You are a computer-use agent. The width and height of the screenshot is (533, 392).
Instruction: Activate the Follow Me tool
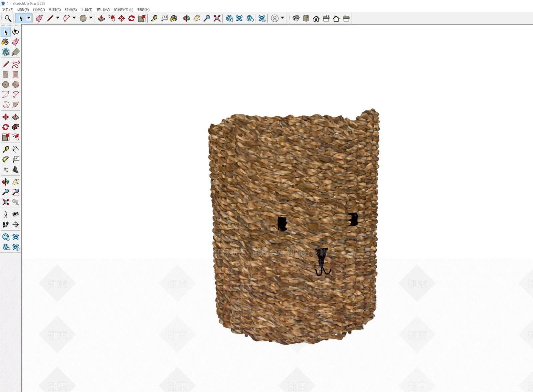tap(16, 127)
